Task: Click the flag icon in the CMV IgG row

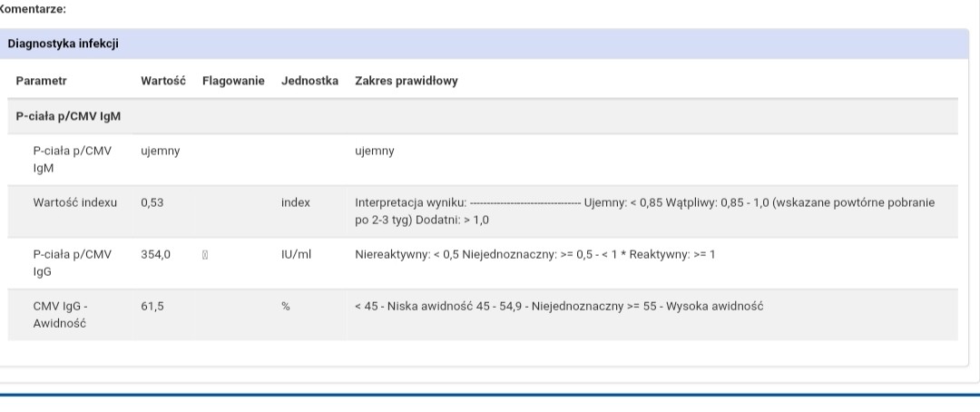Action: pos(206,255)
